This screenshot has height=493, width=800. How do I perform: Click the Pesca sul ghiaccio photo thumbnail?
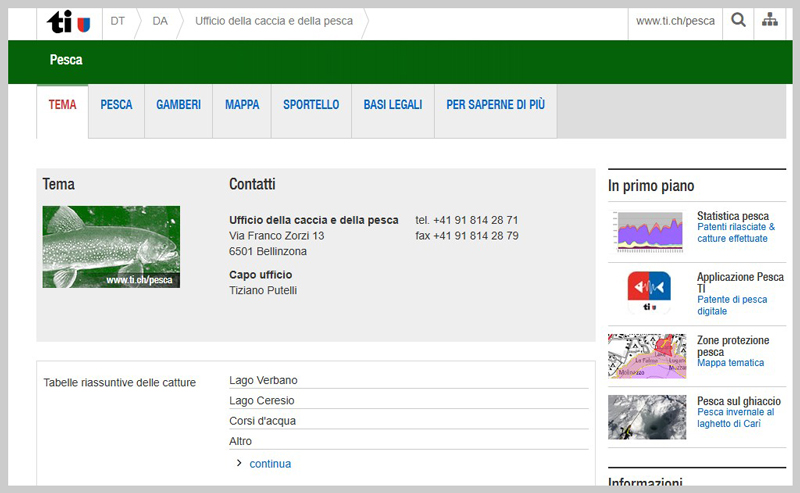coord(646,417)
